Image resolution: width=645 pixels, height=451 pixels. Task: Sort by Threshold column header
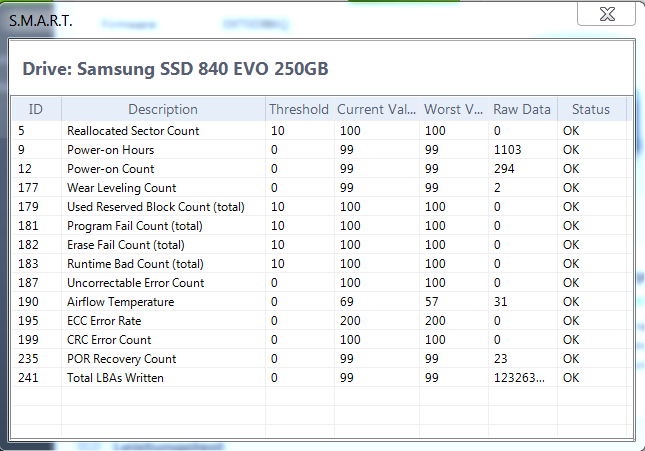[299, 109]
